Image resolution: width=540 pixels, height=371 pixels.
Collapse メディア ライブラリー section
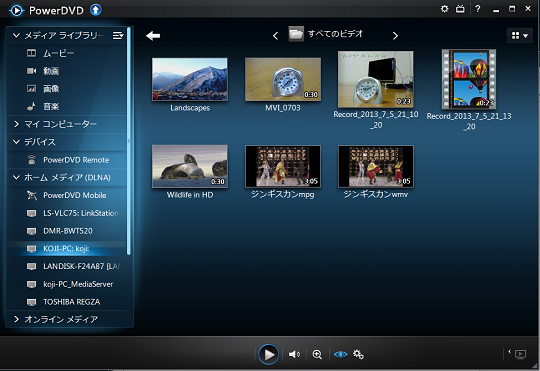[16, 35]
